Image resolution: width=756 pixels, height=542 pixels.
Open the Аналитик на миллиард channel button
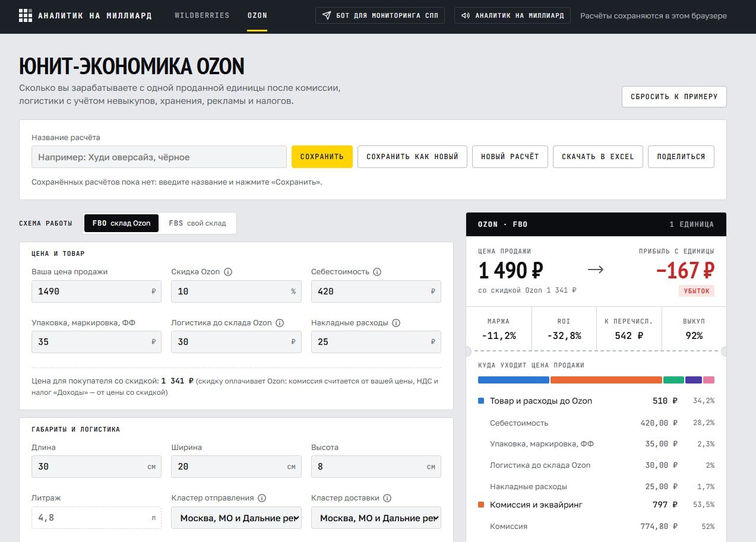[513, 15]
